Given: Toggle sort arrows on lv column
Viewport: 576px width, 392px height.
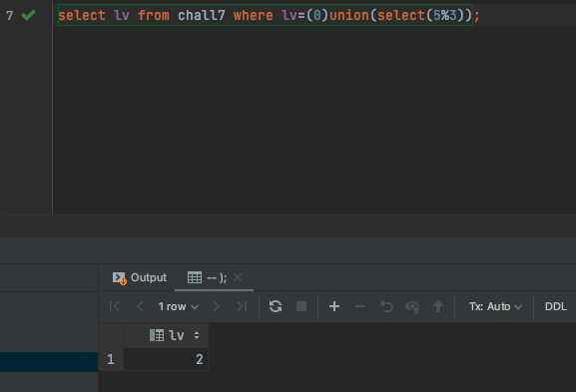Looking at the screenshot, I should [197, 335].
